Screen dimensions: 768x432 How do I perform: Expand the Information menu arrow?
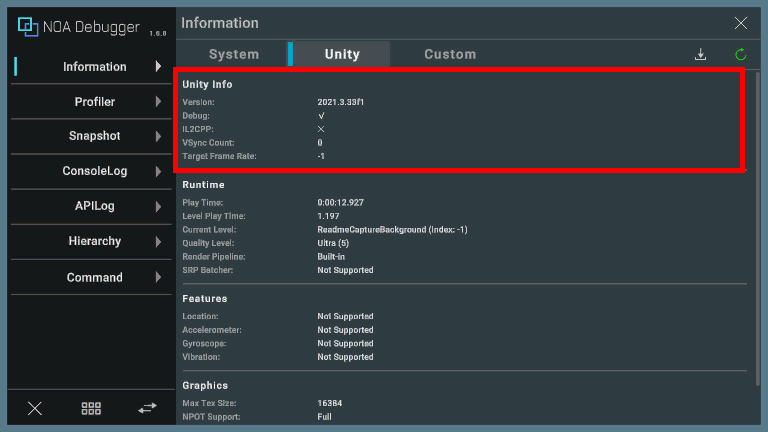(x=158, y=66)
